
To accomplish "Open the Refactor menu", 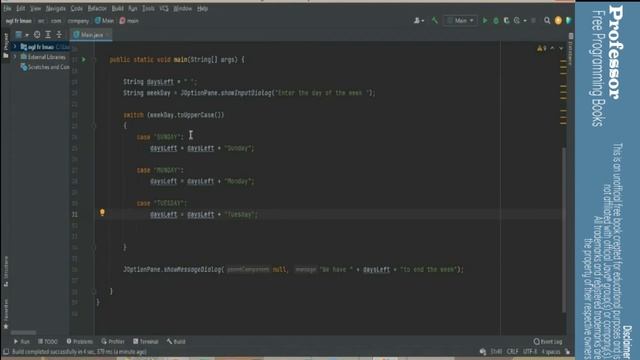I will click(97, 8).
